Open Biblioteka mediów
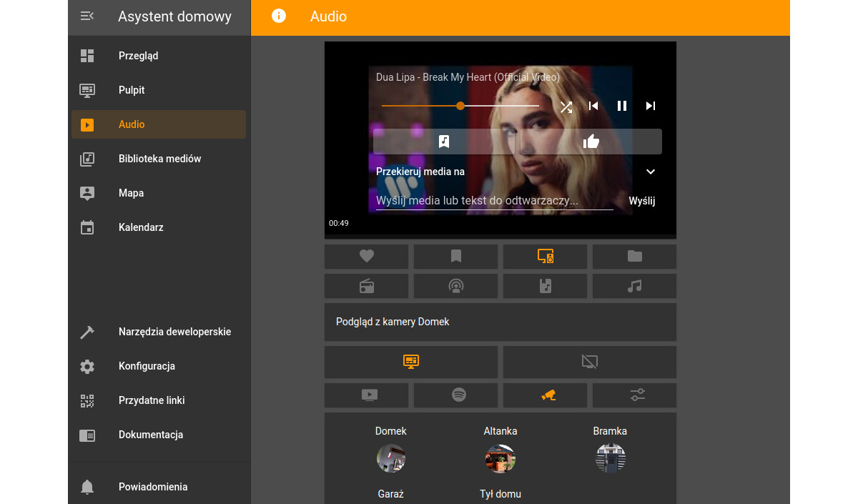 click(159, 159)
